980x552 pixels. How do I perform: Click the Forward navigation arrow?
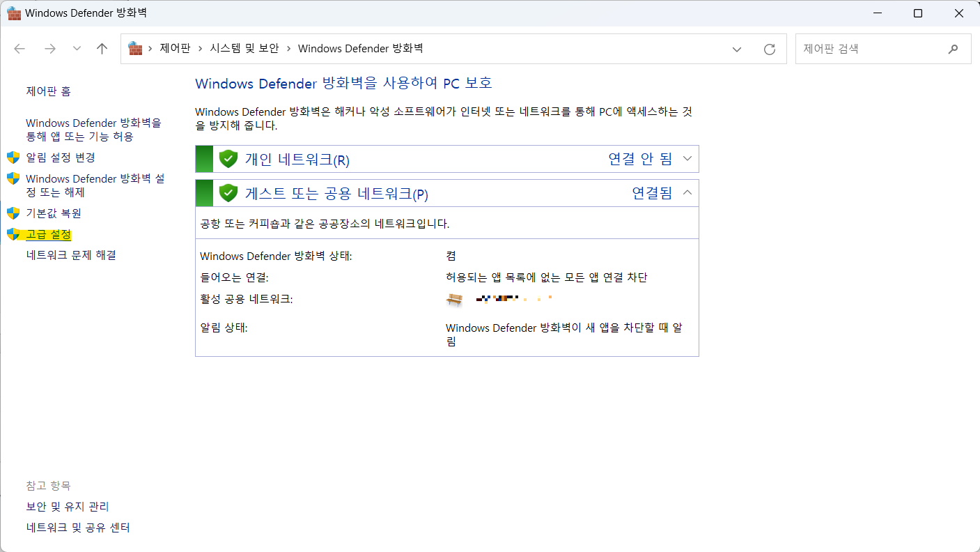(x=49, y=49)
